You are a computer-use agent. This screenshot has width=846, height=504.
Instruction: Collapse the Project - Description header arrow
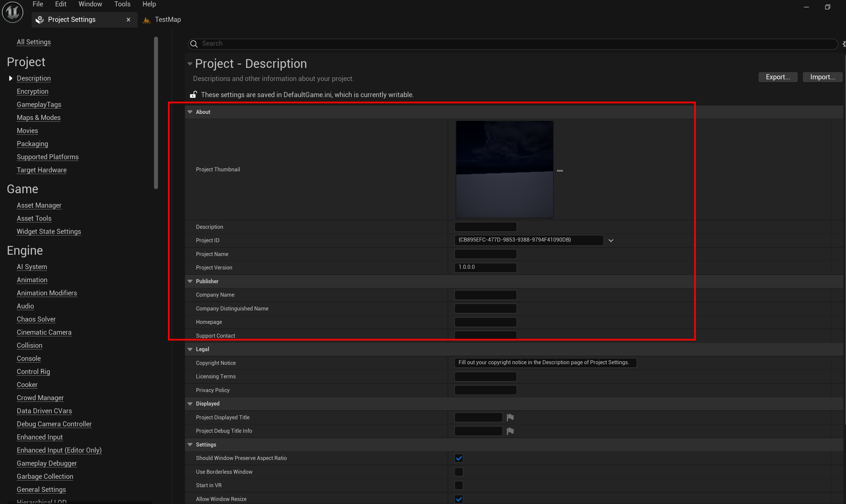[x=190, y=64]
